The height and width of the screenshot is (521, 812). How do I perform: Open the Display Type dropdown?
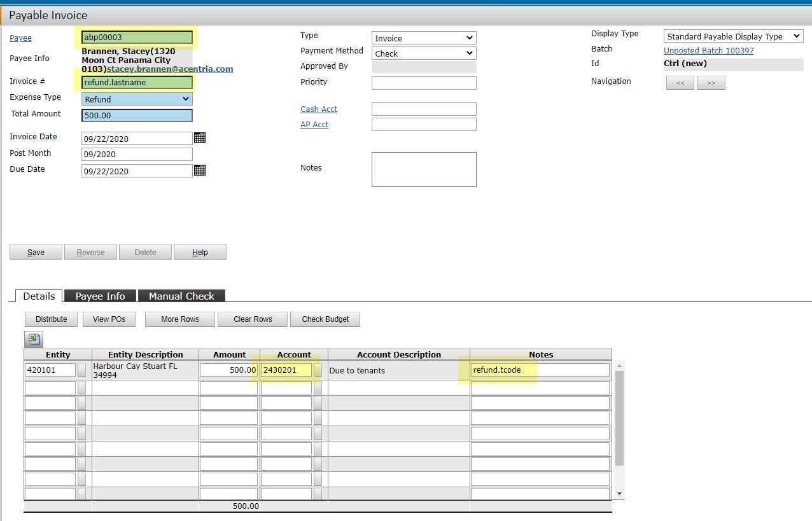(734, 36)
